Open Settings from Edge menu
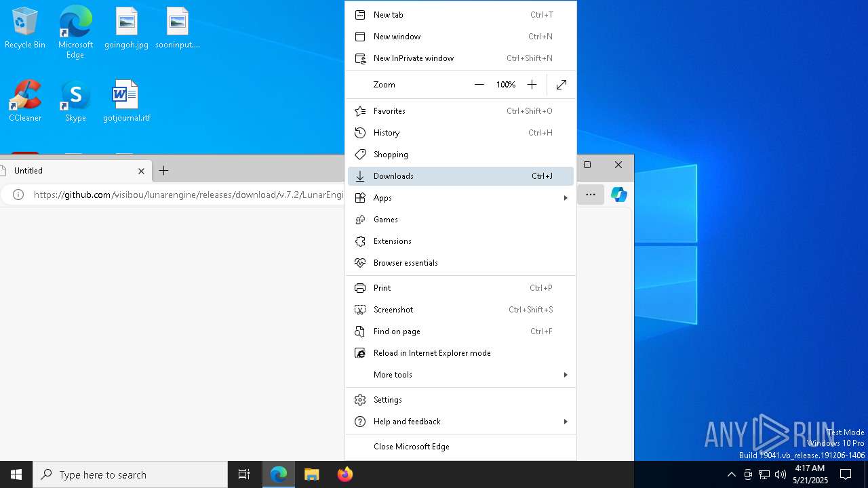 [460, 400]
